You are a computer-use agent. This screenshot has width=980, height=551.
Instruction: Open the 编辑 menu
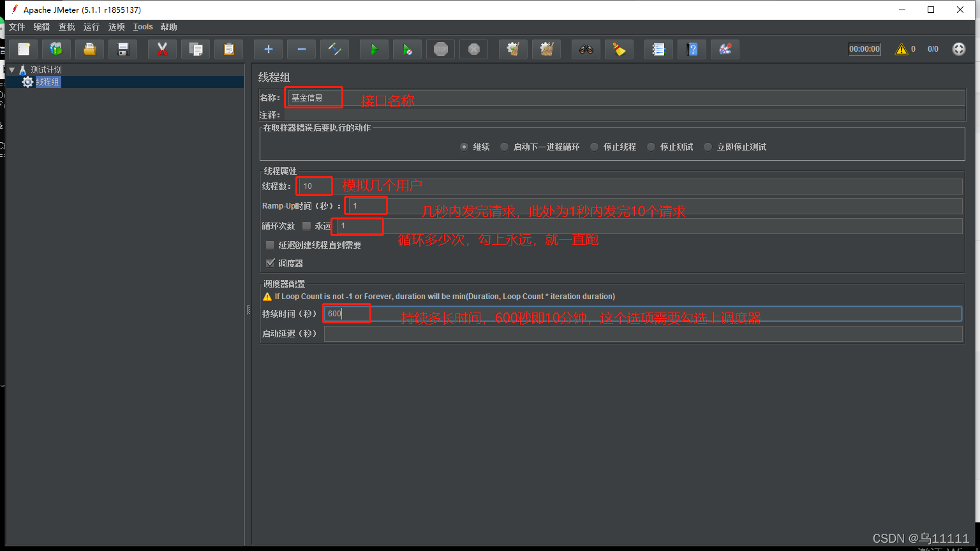click(x=41, y=27)
